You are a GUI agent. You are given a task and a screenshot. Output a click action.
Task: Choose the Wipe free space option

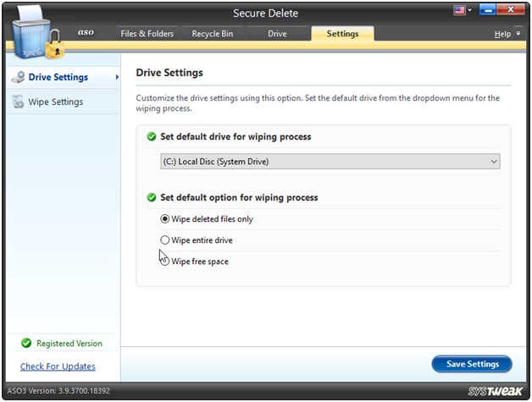tap(165, 262)
